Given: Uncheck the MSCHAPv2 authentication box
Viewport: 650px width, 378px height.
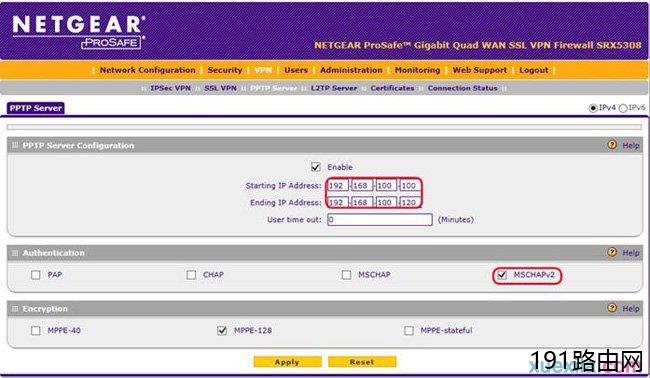Looking at the screenshot, I should pyautogui.click(x=502, y=275).
